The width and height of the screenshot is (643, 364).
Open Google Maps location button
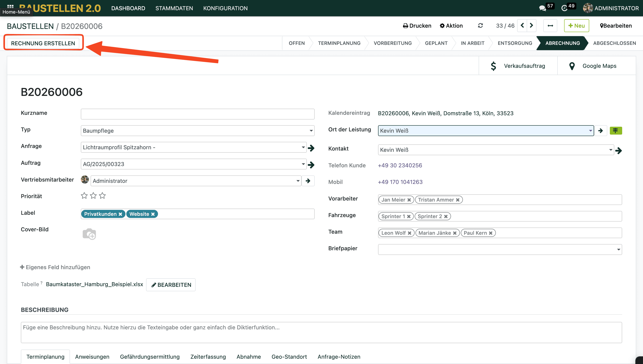click(x=596, y=66)
